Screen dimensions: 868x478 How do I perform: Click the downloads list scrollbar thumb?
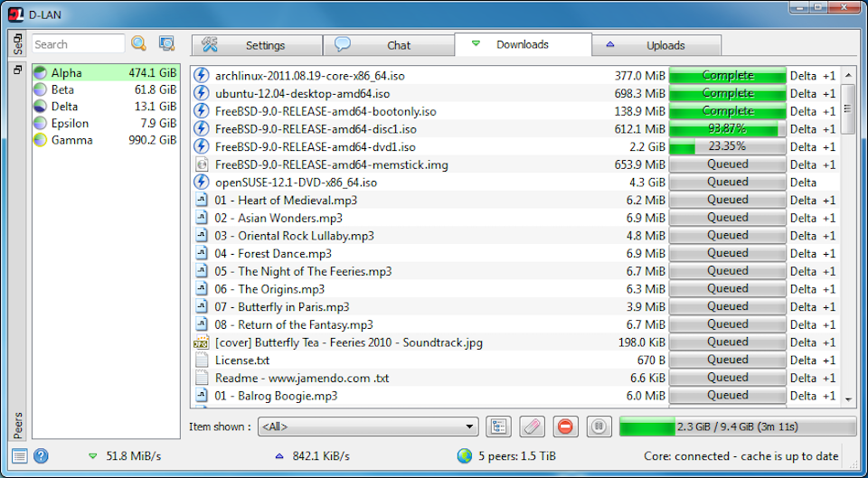[848, 108]
